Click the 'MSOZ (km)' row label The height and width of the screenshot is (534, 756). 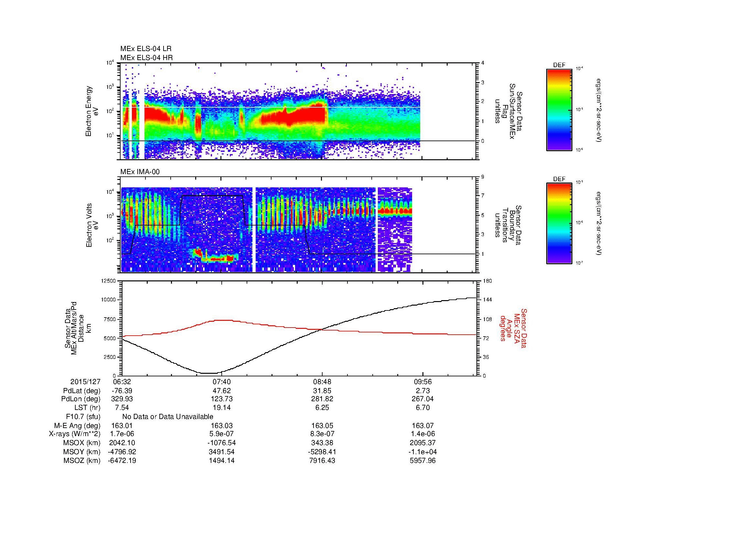point(82,461)
